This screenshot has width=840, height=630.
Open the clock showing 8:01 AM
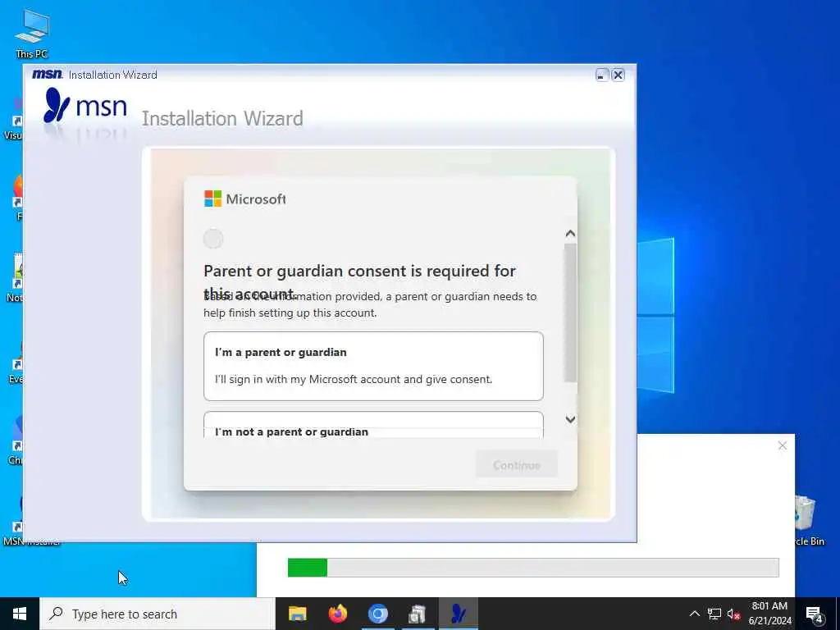pyautogui.click(x=769, y=614)
